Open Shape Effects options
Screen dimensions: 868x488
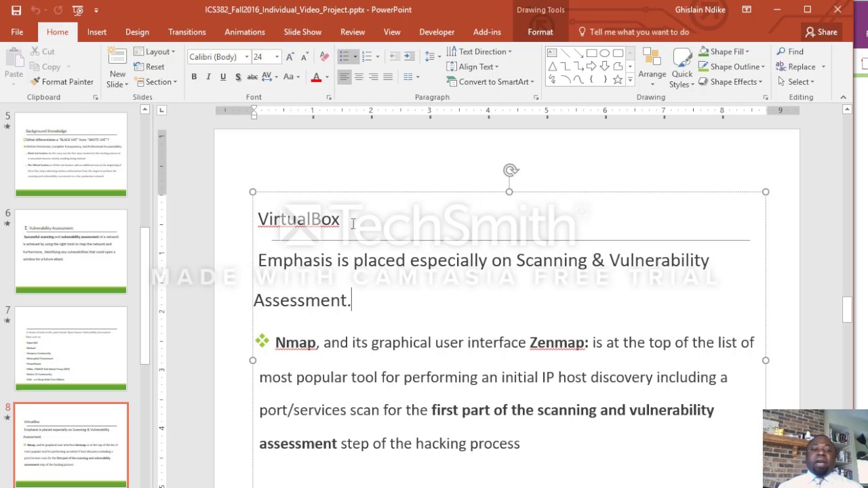click(730, 82)
